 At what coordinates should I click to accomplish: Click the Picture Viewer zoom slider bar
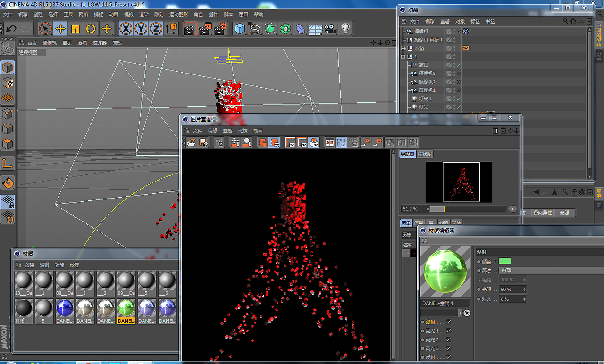(x=468, y=208)
